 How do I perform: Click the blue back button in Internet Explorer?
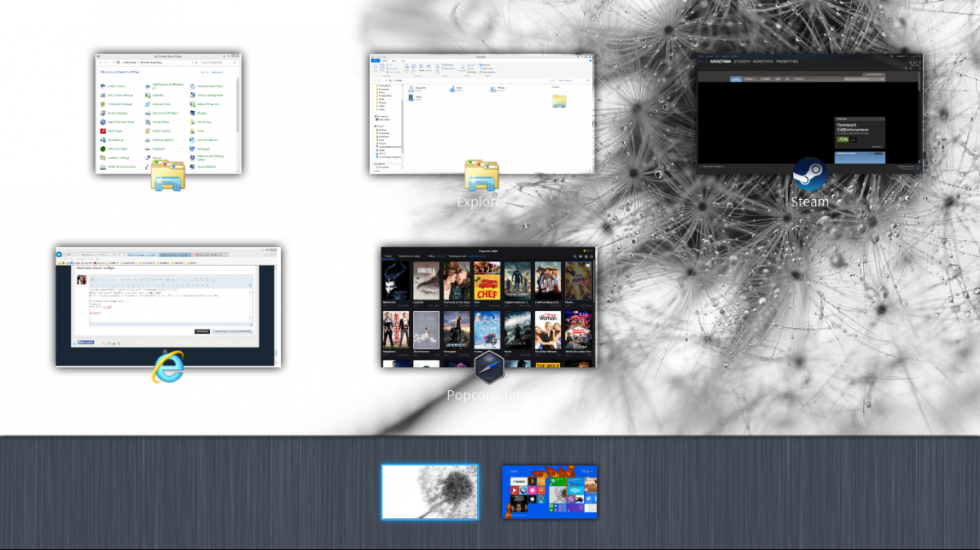point(60,255)
